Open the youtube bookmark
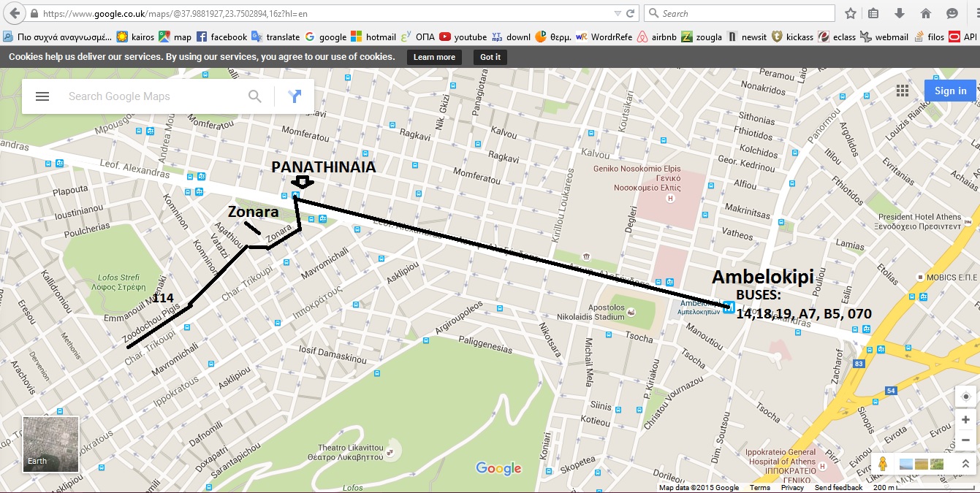980x493 pixels. pos(463,37)
